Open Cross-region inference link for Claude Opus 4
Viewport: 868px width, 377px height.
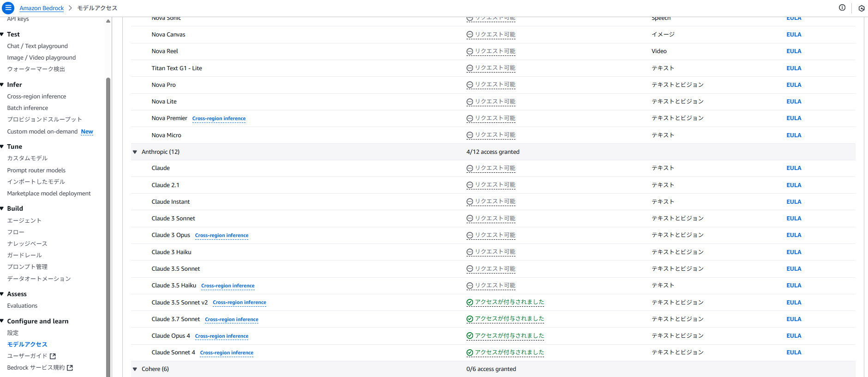tap(221, 336)
